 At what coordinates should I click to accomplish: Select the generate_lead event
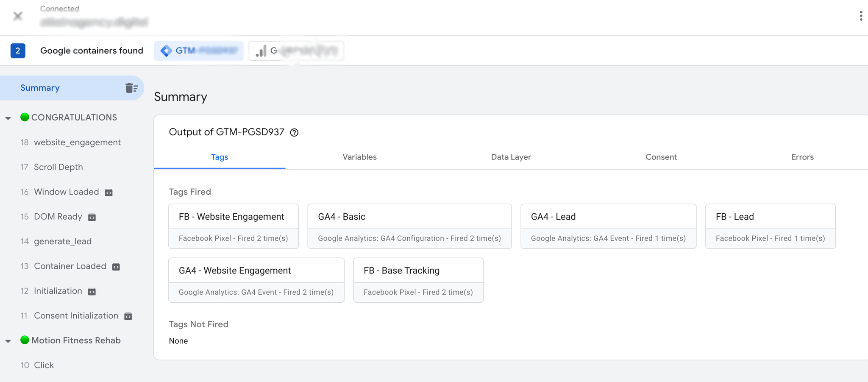tap(63, 242)
